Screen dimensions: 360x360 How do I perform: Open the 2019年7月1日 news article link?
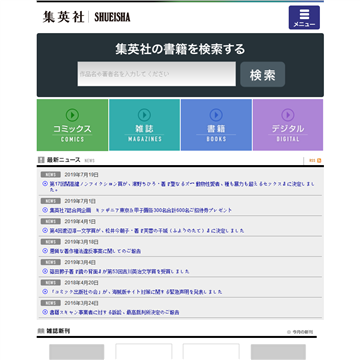[141, 210]
